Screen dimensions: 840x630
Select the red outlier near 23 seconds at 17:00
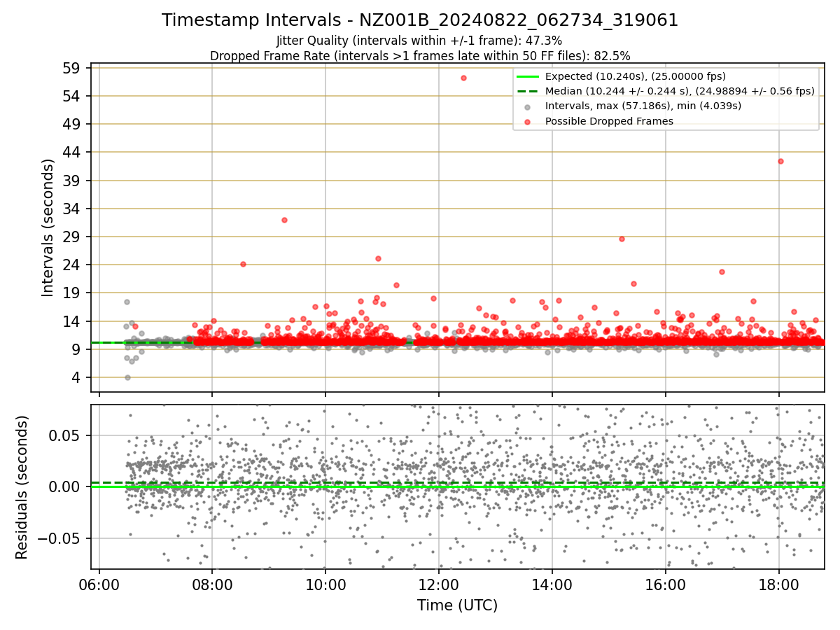(722, 272)
